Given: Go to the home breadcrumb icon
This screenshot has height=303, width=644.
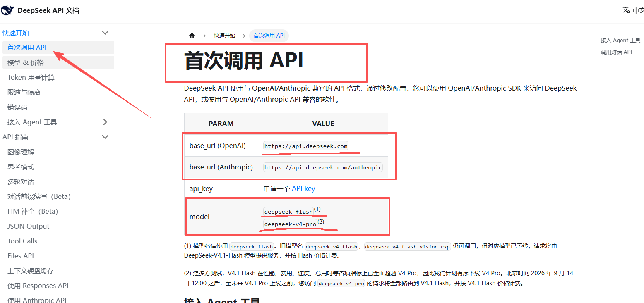Looking at the screenshot, I should click(192, 36).
